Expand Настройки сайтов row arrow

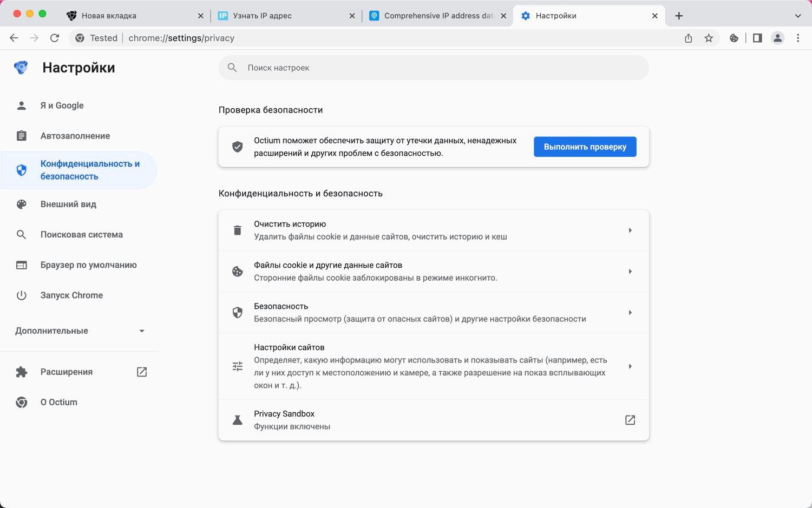[x=630, y=366]
